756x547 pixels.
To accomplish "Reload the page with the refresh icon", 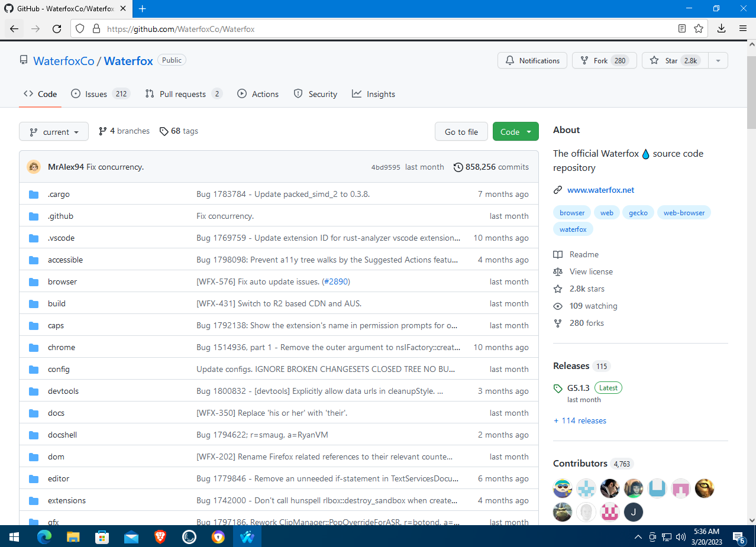I will click(x=57, y=28).
